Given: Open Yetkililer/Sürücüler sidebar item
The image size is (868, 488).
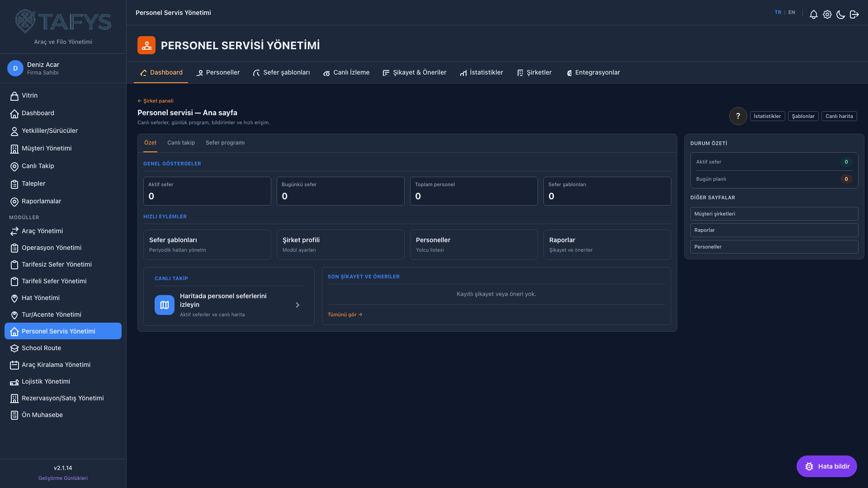Looking at the screenshot, I should (63, 131).
